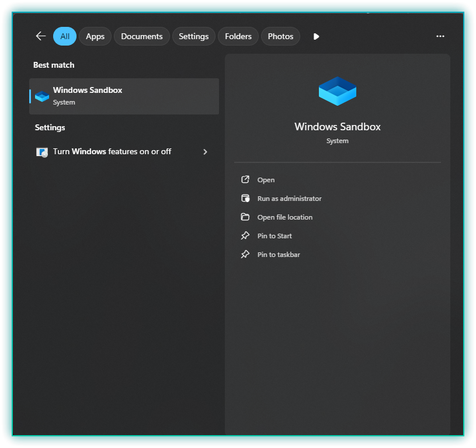The image size is (476, 448).
Task: Select the Windows Sandbox best match result
Action: point(124,96)
